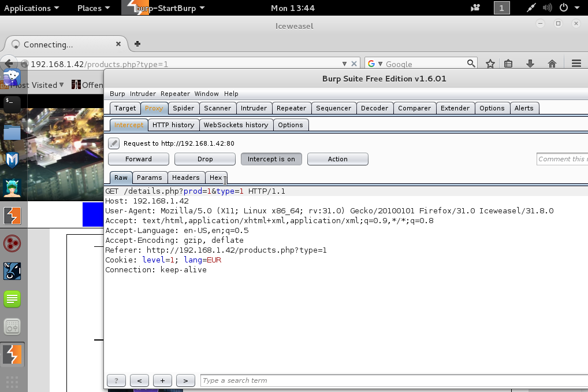Open the Repeater tab
Image resolution: width=588 pixels, height=392 pixels.
pos(291,108)
